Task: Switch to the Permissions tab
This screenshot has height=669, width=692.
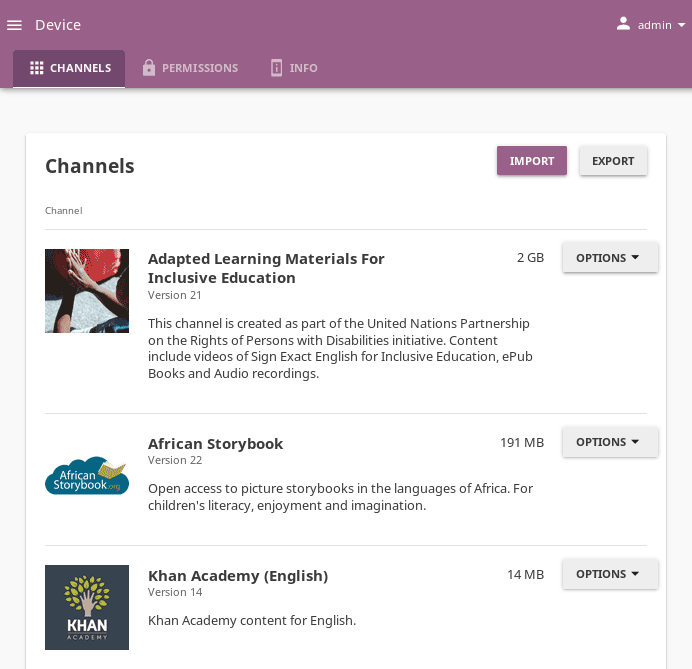Action: coord(191,68)
